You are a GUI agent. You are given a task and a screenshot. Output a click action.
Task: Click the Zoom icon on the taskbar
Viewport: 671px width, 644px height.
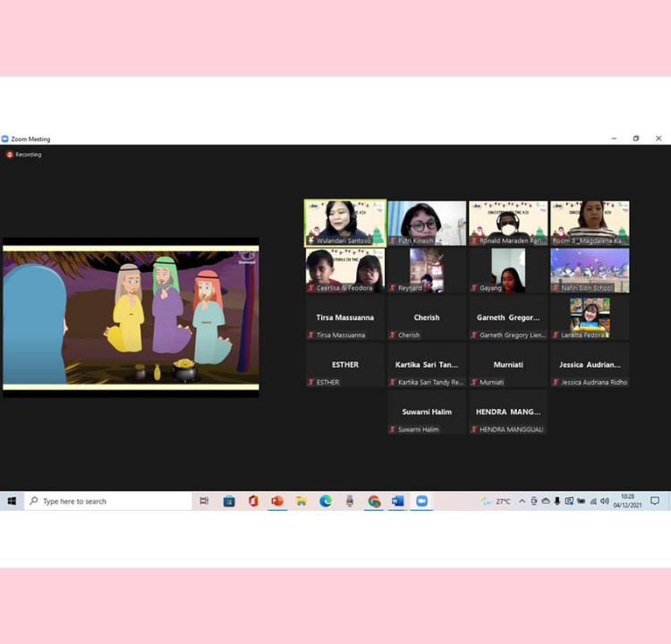tap(421, 501)
